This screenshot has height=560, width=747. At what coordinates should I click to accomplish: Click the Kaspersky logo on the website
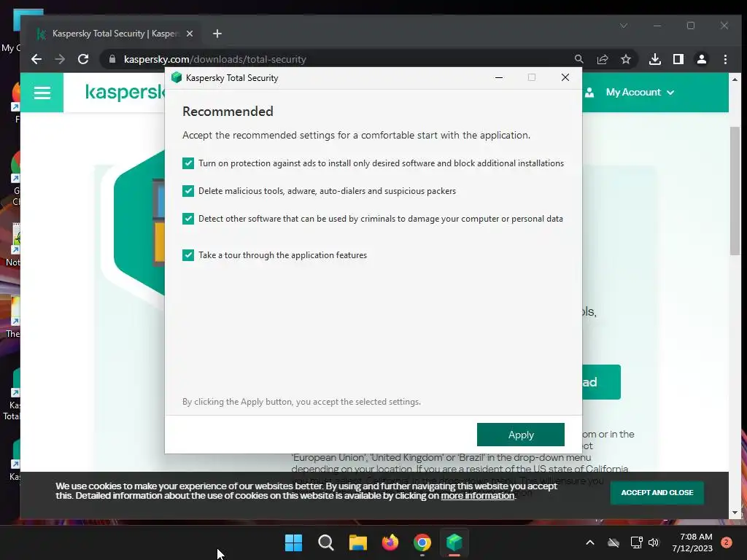tap(125, 93)
